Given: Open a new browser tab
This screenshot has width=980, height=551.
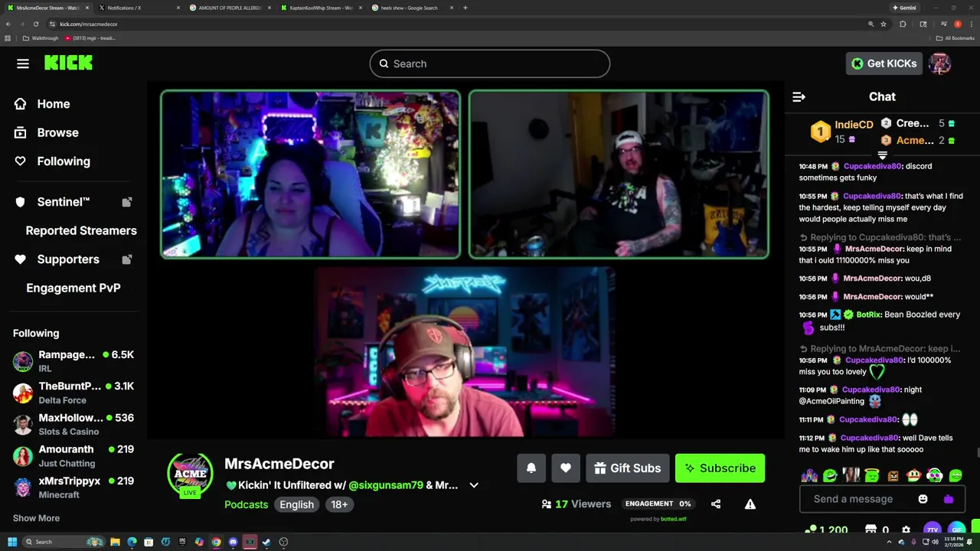Looking at the screenshot, I should [465, 8].
